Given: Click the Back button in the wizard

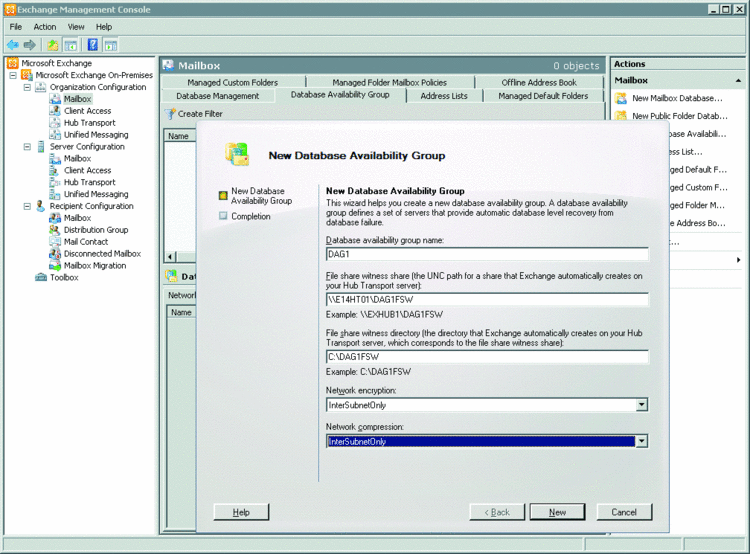Looking at the screenshot, I should tap(497, 512).
